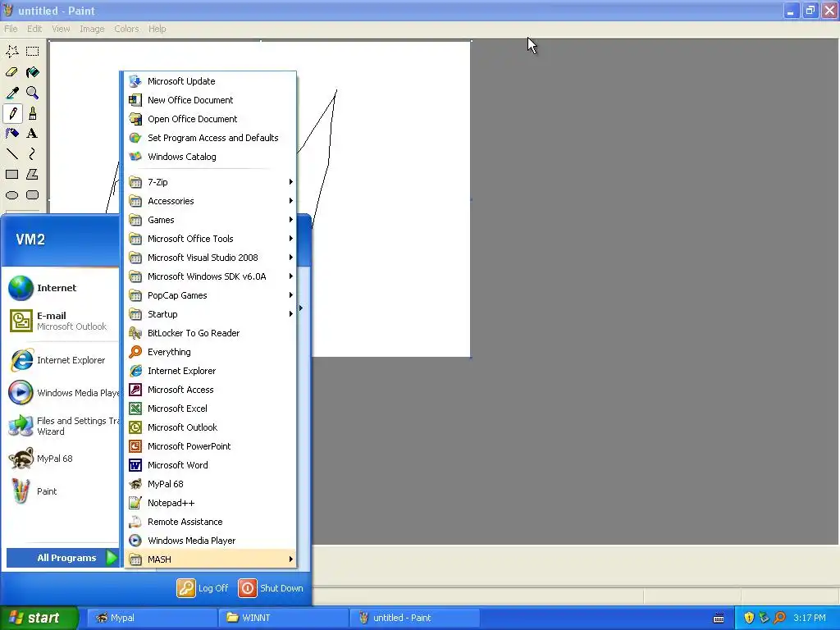
Task: Click the Everything search tray icon
Action: (779, 618)
